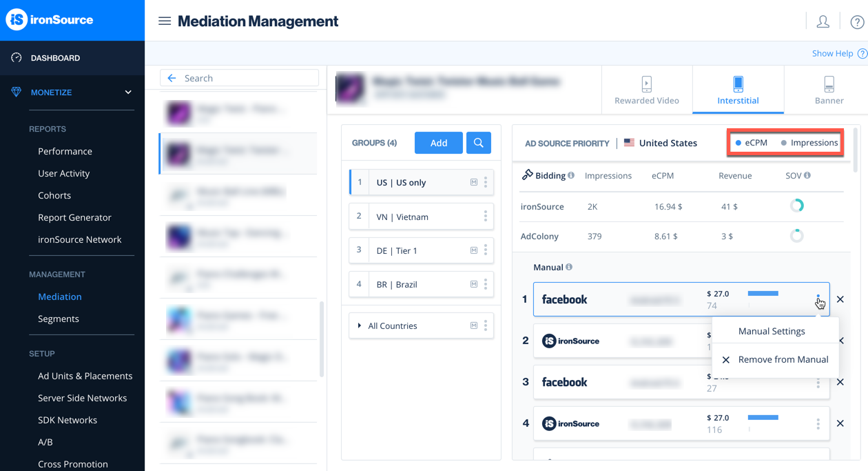This screenshot has height=471, width=868.
Task: Click the user account profile icon
Action: 823,21
